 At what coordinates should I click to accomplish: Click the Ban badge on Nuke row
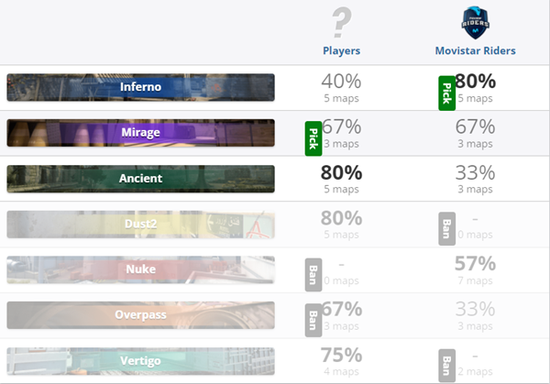click(314, 275)
